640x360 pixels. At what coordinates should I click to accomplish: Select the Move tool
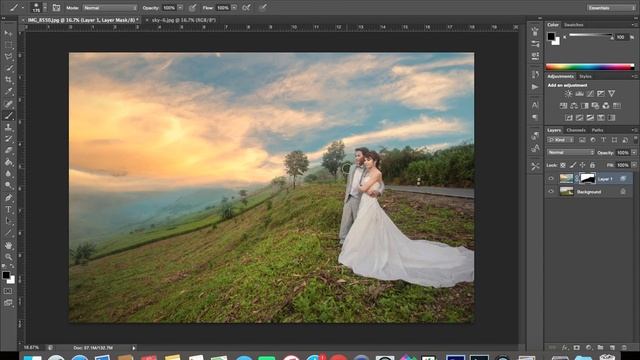(8, 33)
